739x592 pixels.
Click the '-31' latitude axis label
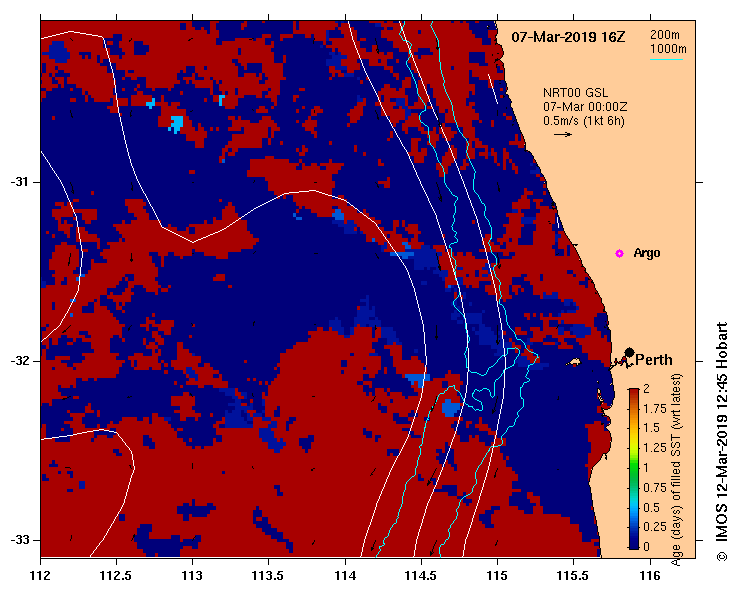pyautogui.click(x=20, y=181)
